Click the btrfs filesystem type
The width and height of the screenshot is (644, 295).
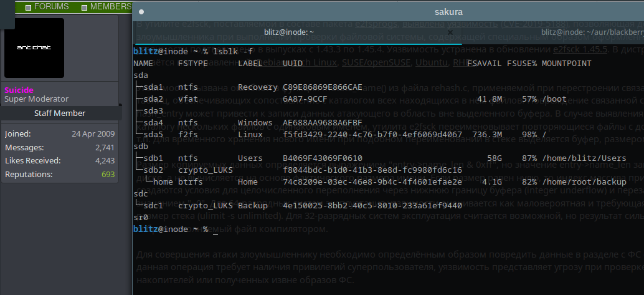tap(190, 182)
